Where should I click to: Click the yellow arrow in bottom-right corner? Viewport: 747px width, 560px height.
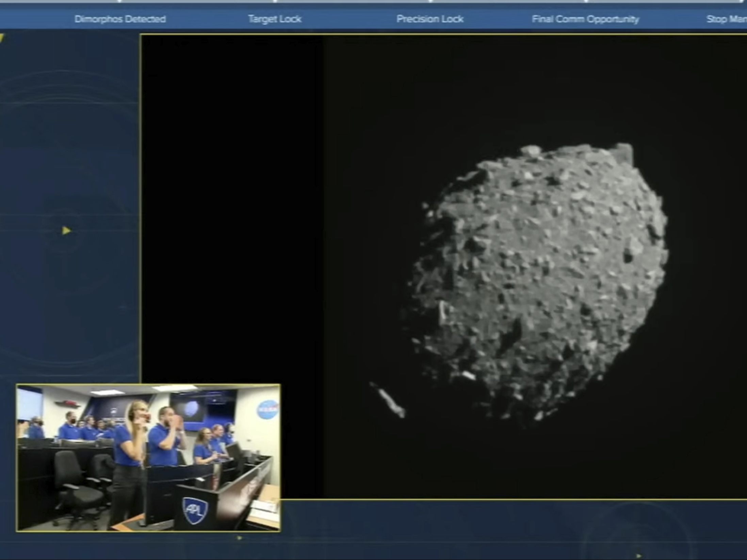coord(638,557)
